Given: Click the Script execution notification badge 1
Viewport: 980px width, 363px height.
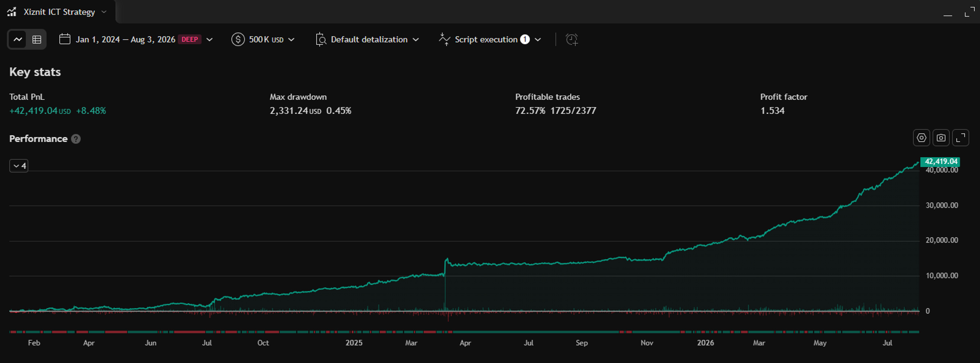Looking at the screenshot, I should [525, 39].
